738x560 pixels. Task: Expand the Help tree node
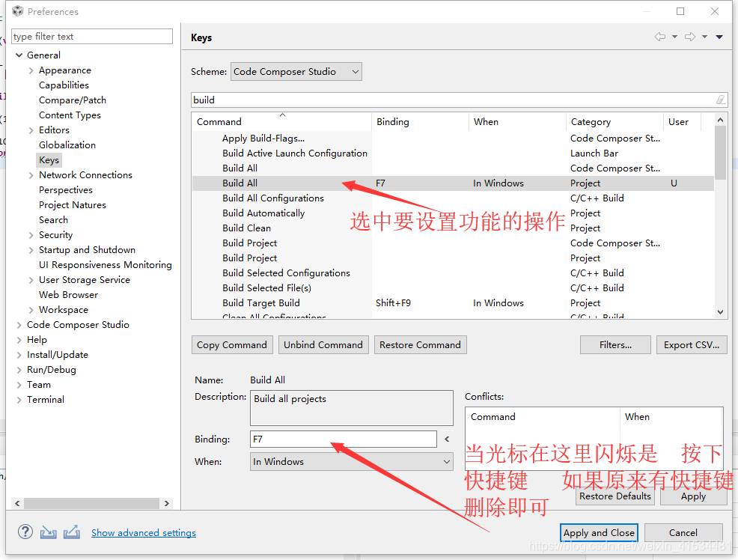click(19, 340)
